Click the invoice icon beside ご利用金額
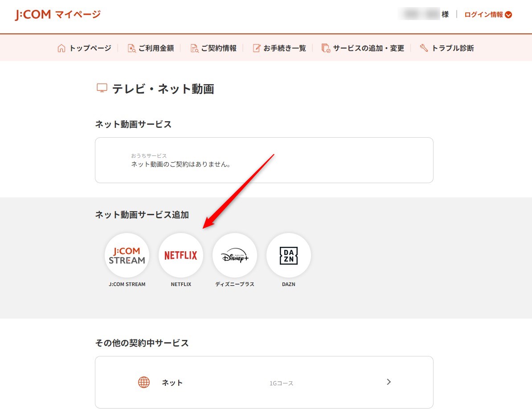 [131, 48]
